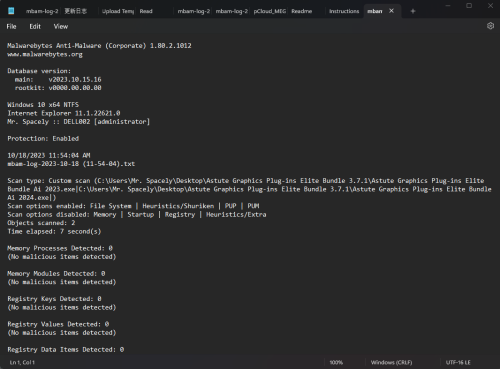This screenshot has height=369, width=500.
Task: Click the Protection: Enabled line
Action: tap(43, 138)
